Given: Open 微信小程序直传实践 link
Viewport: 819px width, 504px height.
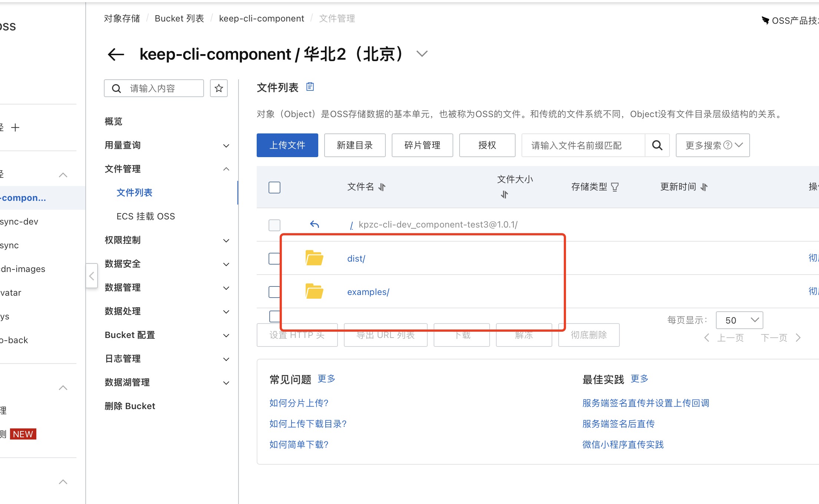Looking at the screenshot, I should [x=623, y=445].
